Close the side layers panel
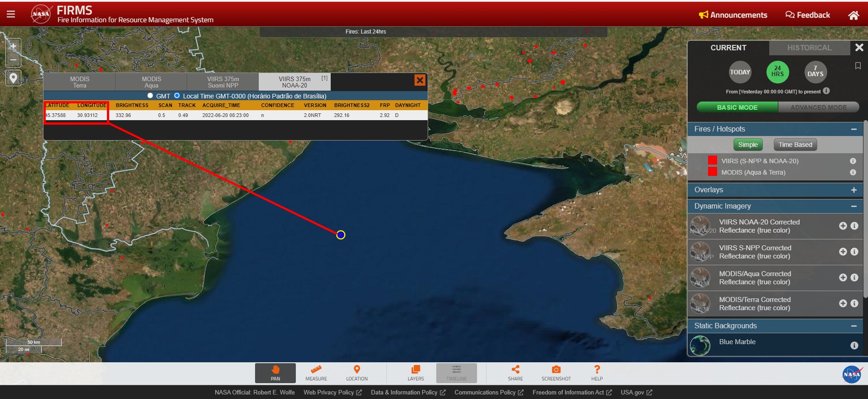Viewport: 868px width, 399px height. pos(859,48)
